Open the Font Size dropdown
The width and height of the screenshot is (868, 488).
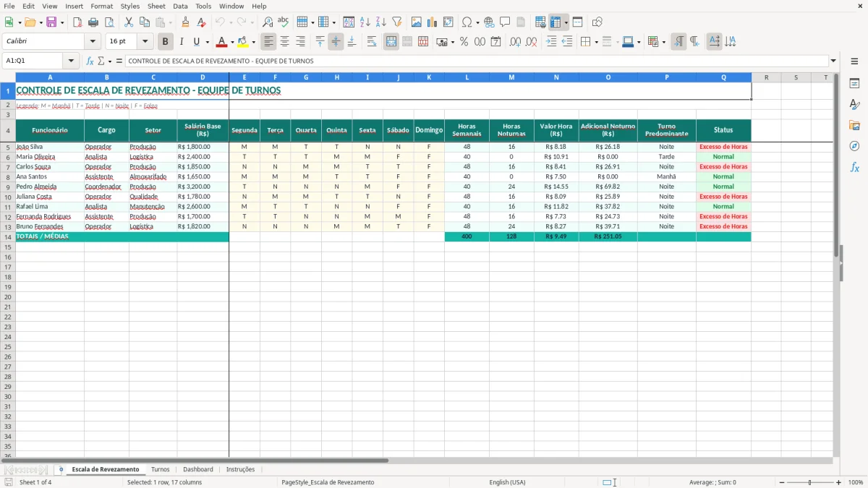(x=145, y=42)
